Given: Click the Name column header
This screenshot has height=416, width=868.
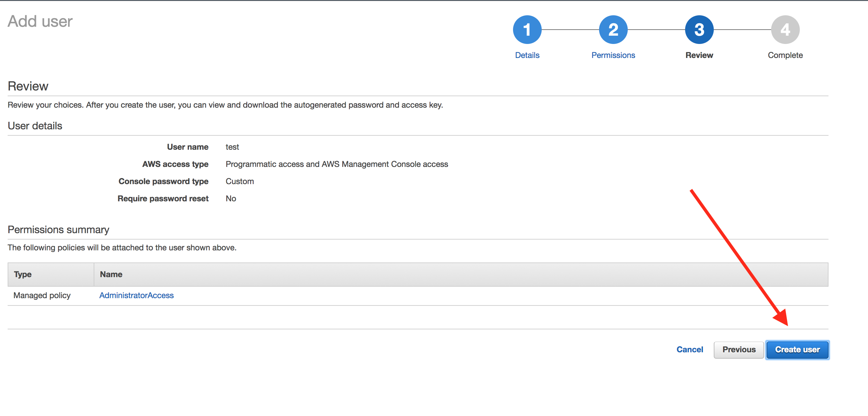Looking at the screenshot, I should 111,274.
